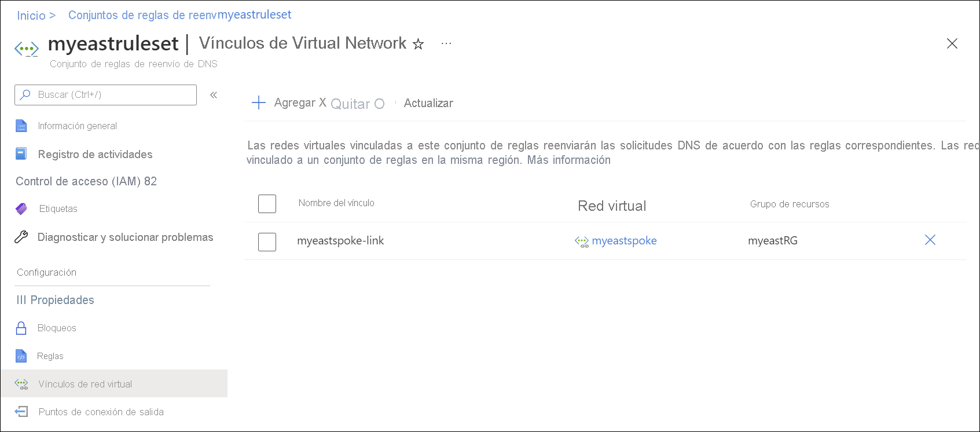The image size is (980, 432).
Task: Open the myeastruleset breadcrumb link
Action: tap(255, 14)
